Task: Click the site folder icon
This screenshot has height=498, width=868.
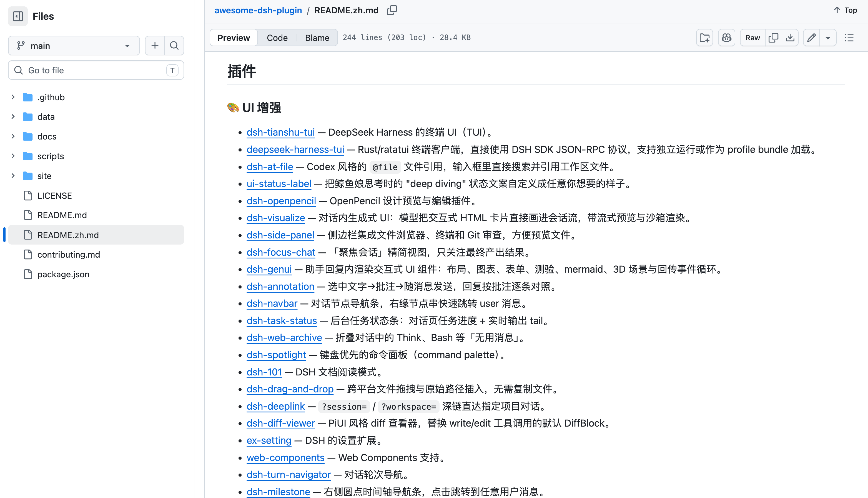Action: tap(28, 176)
